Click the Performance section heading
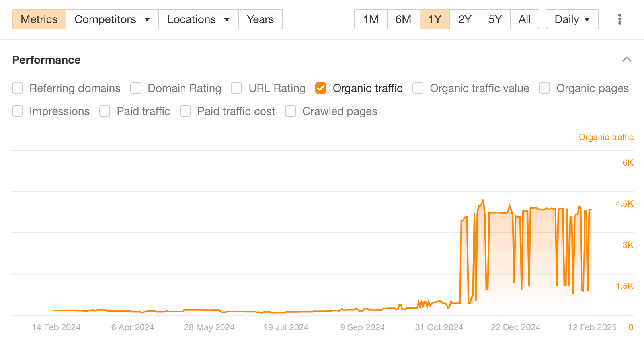644x343 pixels. [47, 60]
